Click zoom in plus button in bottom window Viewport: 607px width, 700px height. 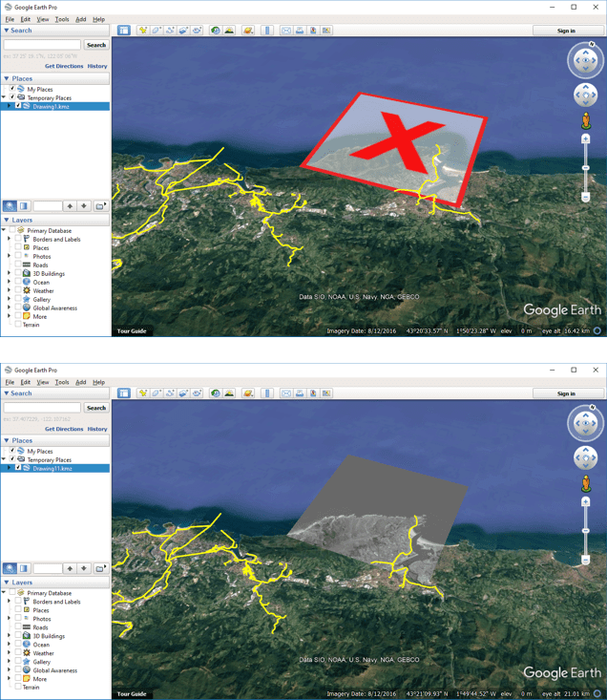[x=585, y=501]
